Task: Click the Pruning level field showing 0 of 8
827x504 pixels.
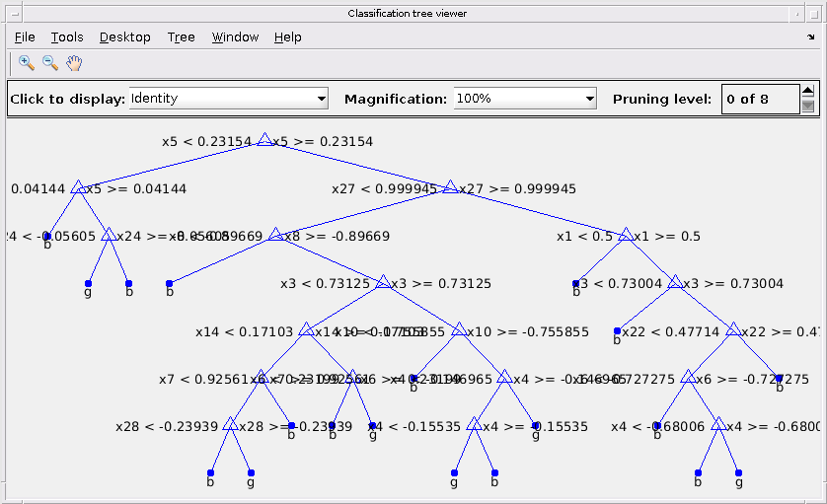Action: click(761, 99)
